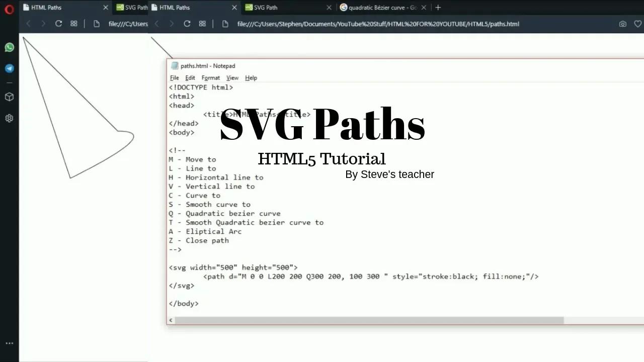Open the Help menu in Notepad
Viewport: 644px width, 362px height.
251,77
